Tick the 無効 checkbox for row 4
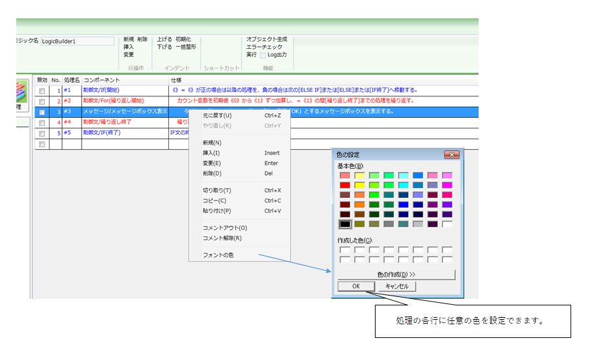The image size is (609, 364). pos(42,123)
